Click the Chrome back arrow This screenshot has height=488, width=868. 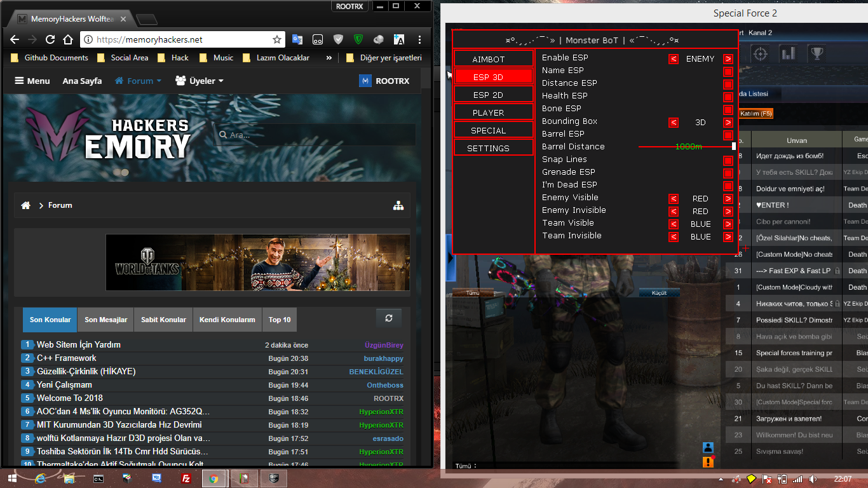(15, 39)
